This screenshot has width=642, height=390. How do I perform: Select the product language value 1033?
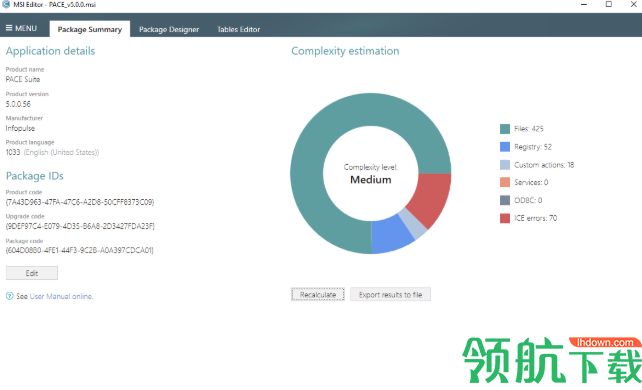[x=13, y=152]
